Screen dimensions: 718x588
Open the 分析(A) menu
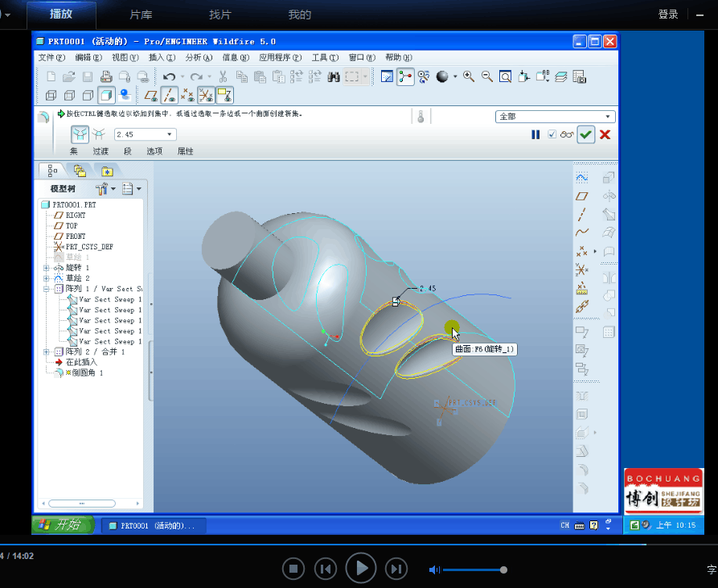pos(199,57)
